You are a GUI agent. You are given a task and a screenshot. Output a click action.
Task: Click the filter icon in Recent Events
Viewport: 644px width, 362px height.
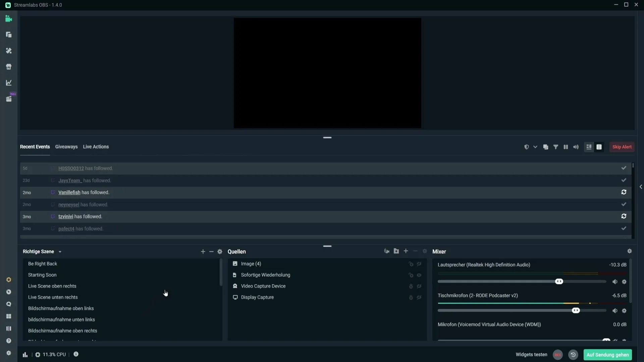click(555, 147)
